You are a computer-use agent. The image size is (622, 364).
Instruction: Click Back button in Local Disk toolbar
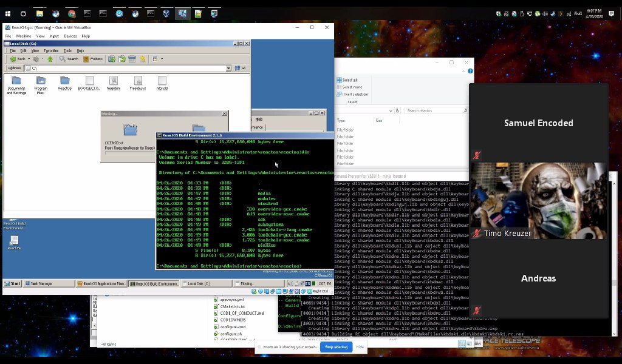click(18, 59)
